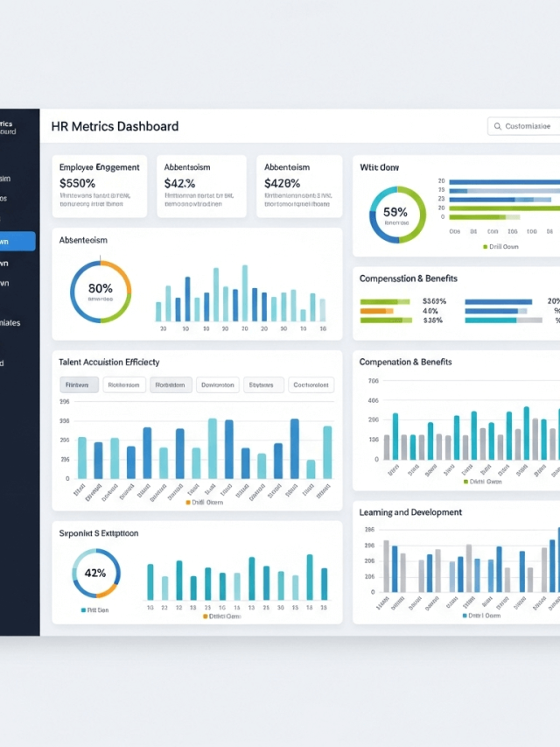560x747 pixels.
Task: Click the 80% Absenteeism donut chart
Action: (101, 291)
